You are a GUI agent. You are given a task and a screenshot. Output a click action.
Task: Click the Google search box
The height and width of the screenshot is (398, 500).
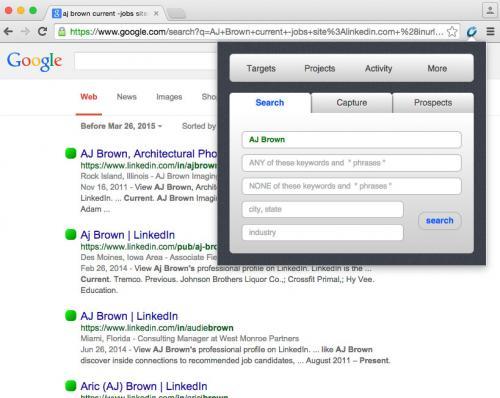146,62
